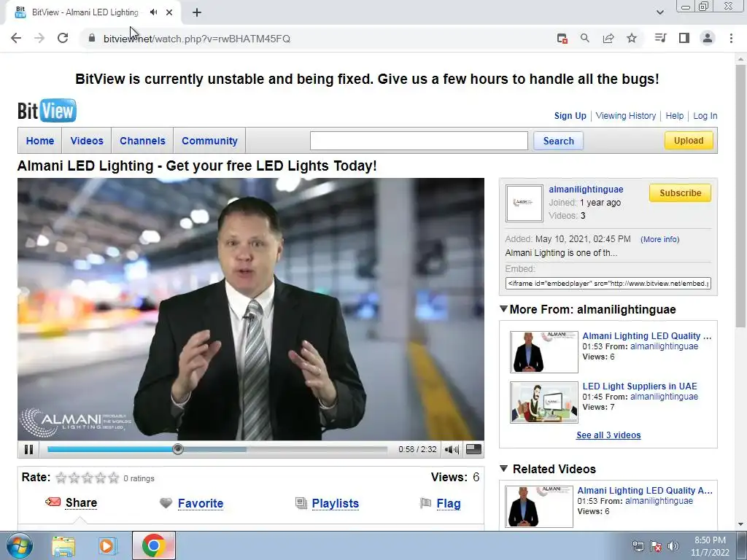Reload the current page

point(63,38)
